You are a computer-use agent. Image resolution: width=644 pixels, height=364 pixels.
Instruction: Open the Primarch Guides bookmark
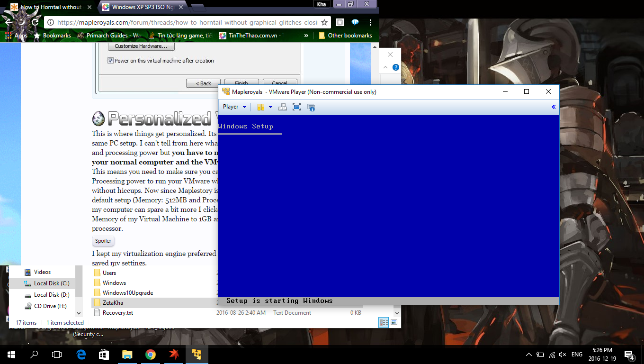click(x=109, y=36)
